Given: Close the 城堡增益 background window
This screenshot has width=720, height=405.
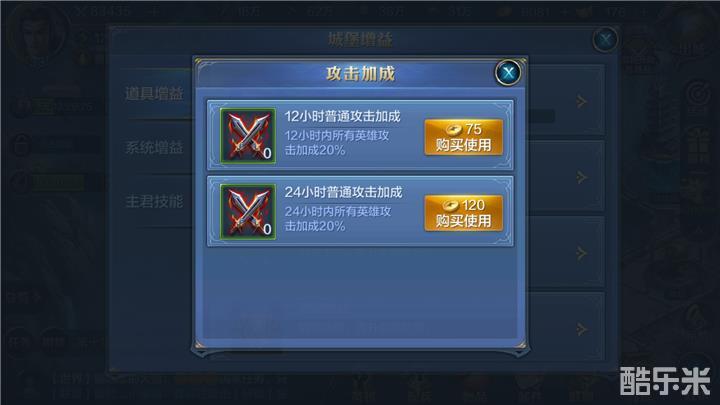Looking at the screenshot, I should pyautogui.click(x=605, y=39).
